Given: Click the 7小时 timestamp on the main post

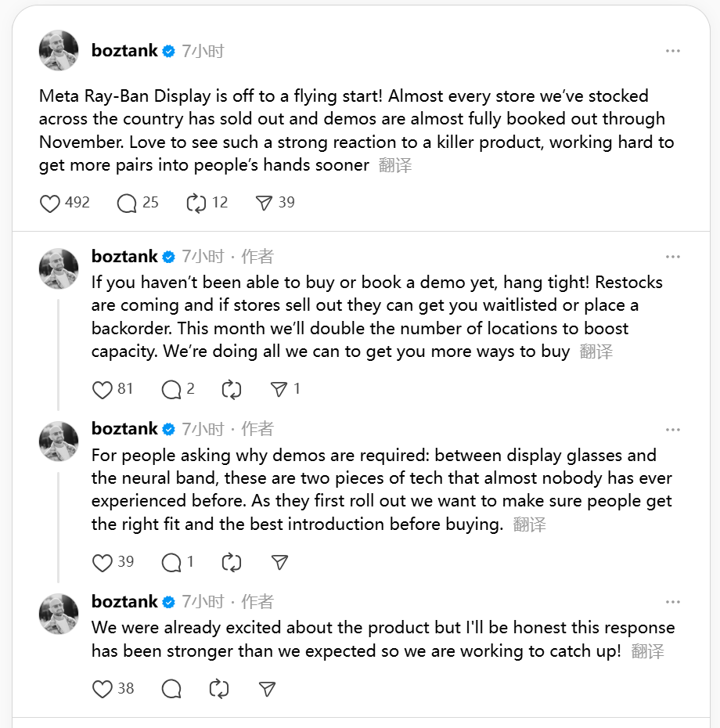Looking at the screenshot, I should click(x=203, y=51).
